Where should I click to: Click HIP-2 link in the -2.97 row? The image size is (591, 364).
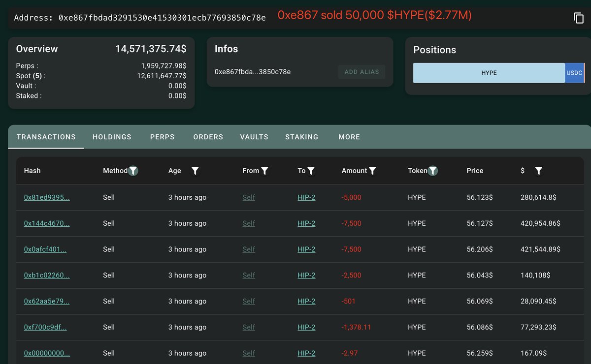coord(306,353)
